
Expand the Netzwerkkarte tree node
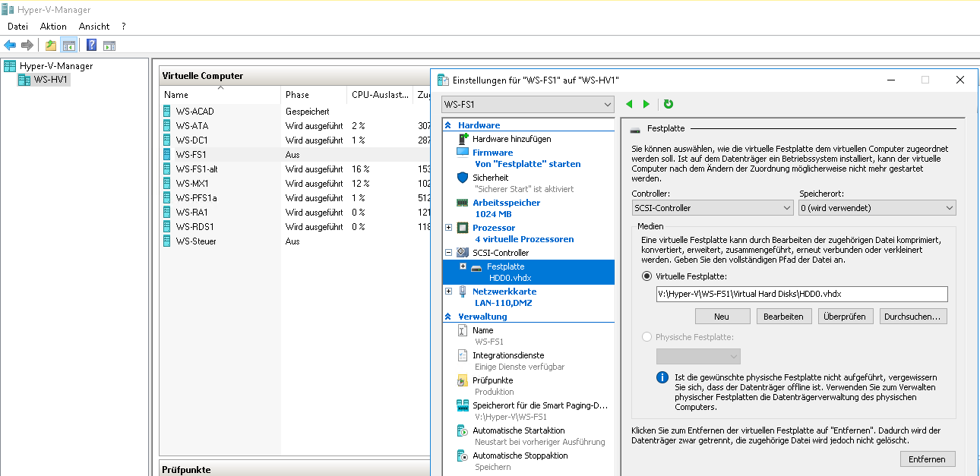[x=448, y=292]
